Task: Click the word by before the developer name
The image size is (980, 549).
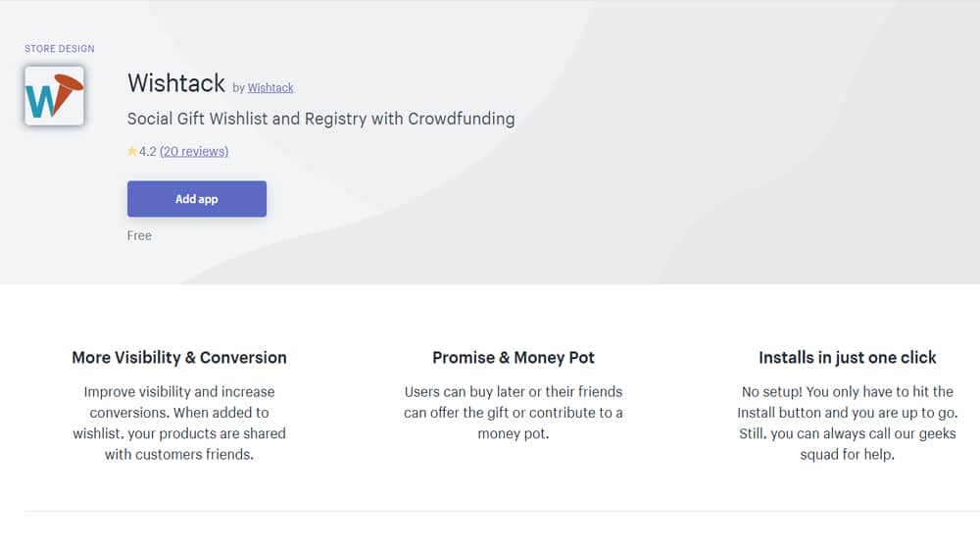Action: (x=239, y=88)
